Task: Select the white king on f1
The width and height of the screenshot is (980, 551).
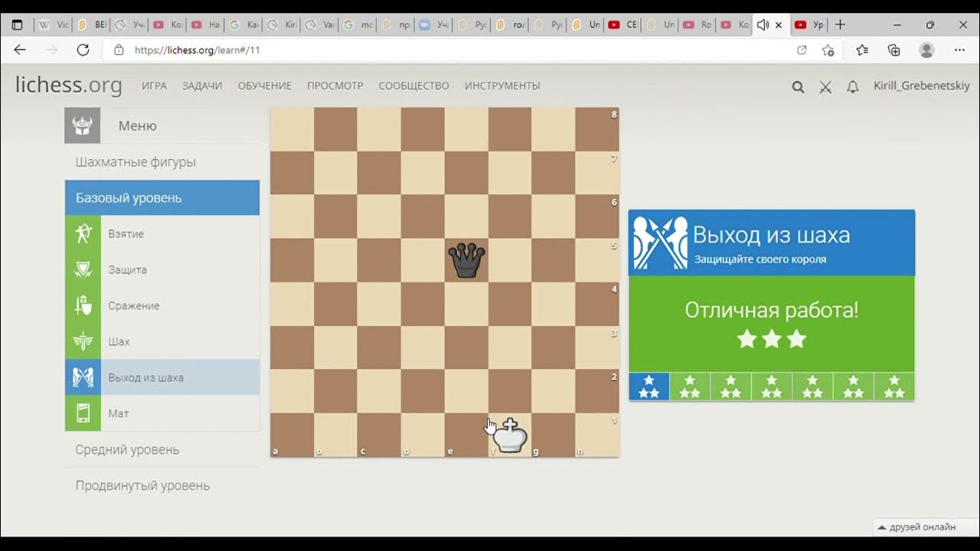Action: pos(510,435)
